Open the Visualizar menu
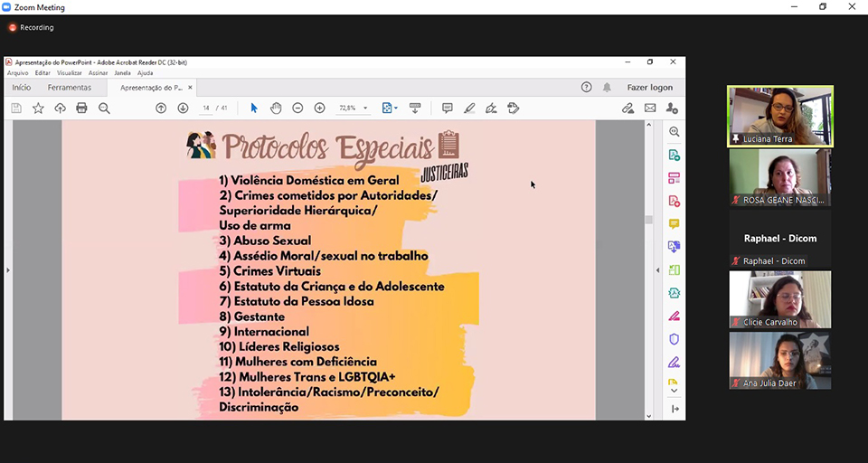The height and width of the screenshot is (463, 868). tap(70, 73)
